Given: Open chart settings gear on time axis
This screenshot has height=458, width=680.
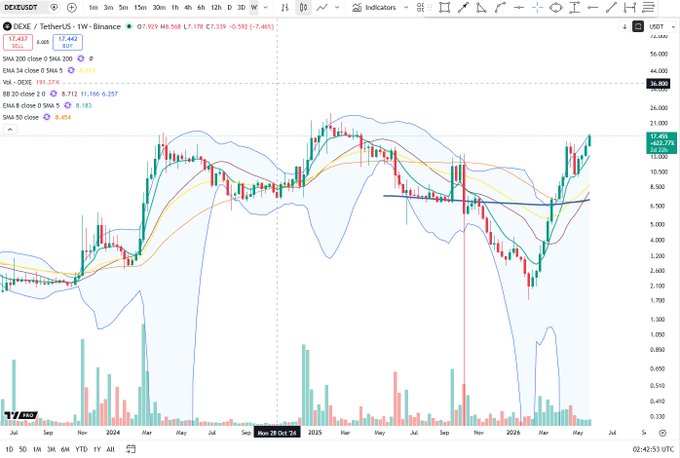Looking at the screenshot, I should click(662, 433).
